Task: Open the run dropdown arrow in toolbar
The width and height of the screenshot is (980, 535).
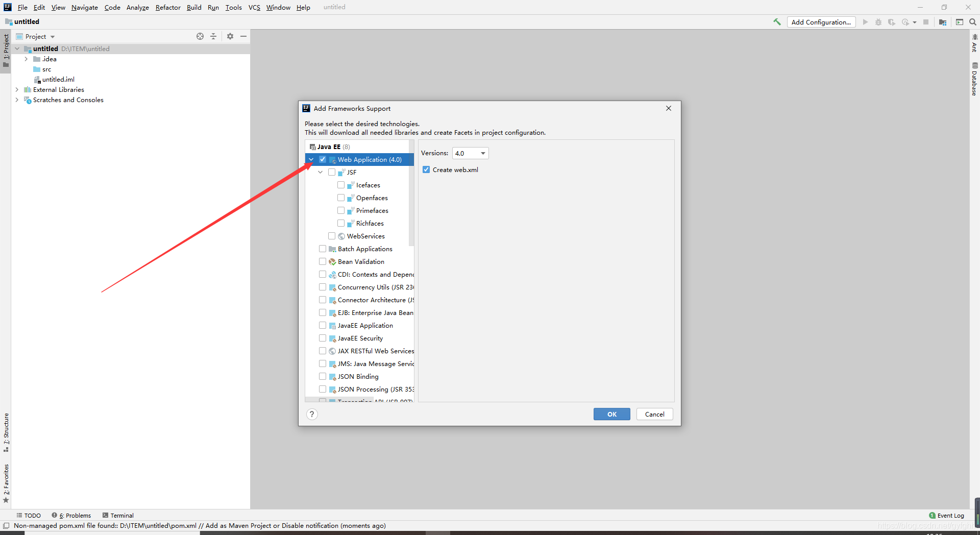Action: pyautogui.click(x=915, y=22)
